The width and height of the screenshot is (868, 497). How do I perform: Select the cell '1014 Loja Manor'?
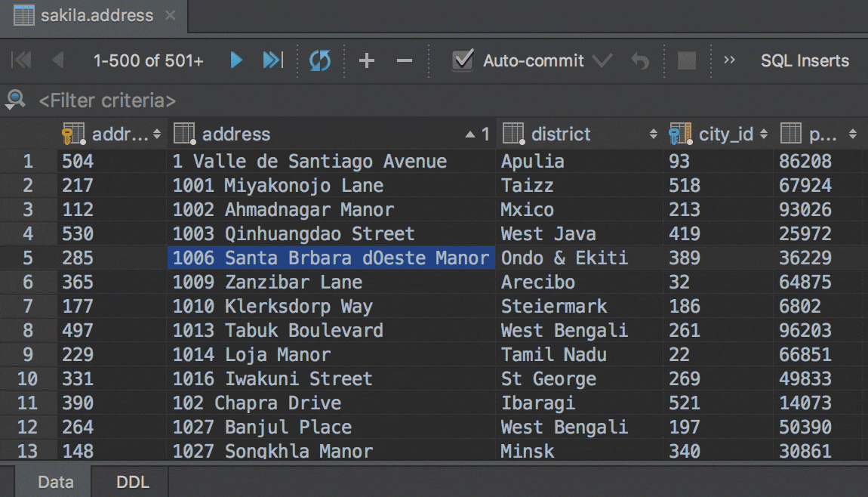click(x=331, y=354)
